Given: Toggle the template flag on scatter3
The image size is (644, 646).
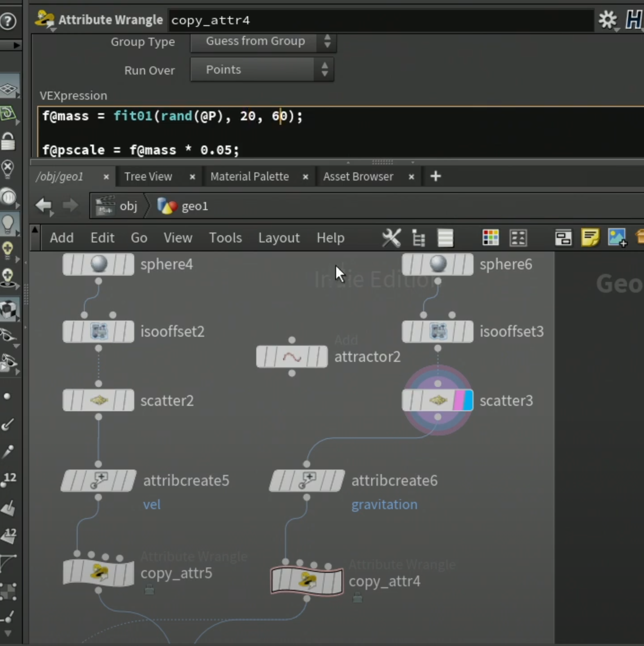Looking at the screenshot, I should coord(459,400).
